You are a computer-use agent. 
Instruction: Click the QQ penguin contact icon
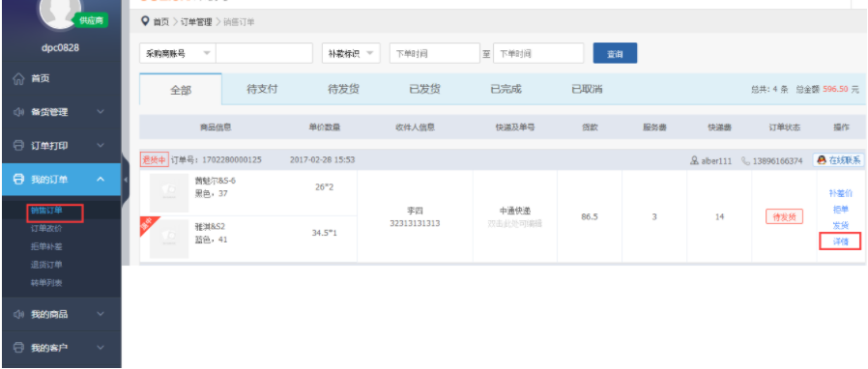(822, 160)
